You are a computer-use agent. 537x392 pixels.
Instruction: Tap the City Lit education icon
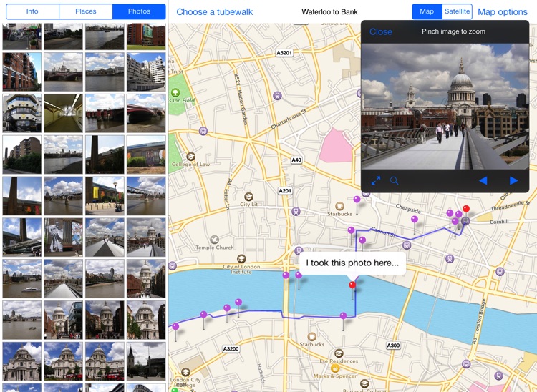tap(248, 197)
